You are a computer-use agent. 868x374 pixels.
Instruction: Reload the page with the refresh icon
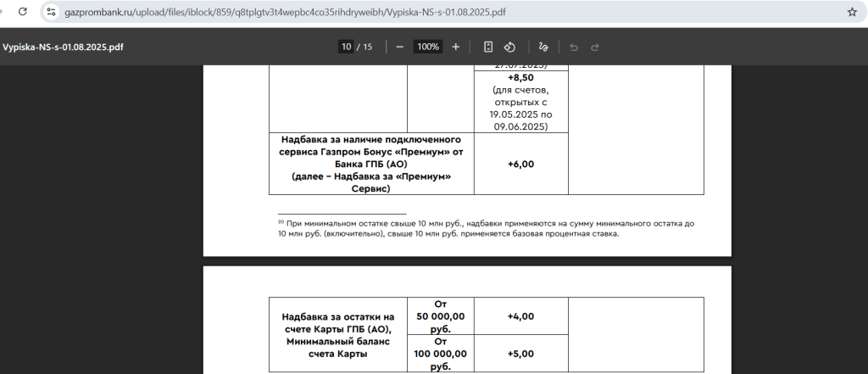pyautogui.click(x=23, y=12)
